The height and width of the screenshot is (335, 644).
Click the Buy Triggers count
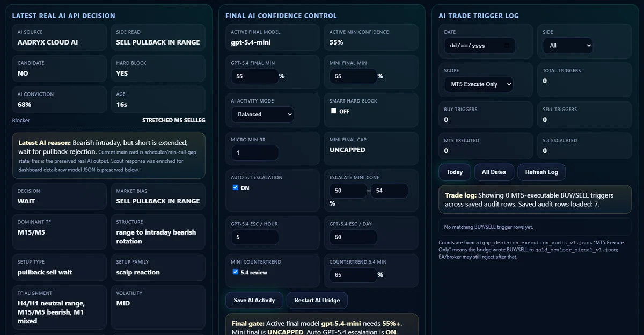coord(446,120)
